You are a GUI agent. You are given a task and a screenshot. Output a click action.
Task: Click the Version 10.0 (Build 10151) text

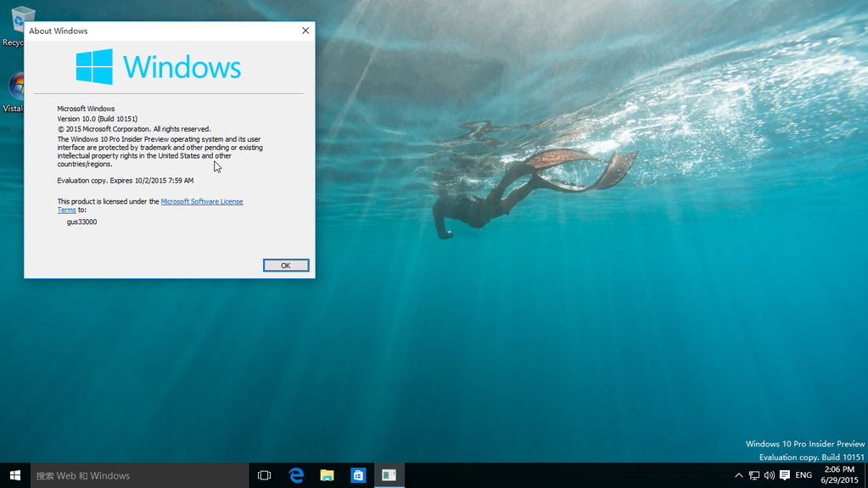tap(98, 119)
